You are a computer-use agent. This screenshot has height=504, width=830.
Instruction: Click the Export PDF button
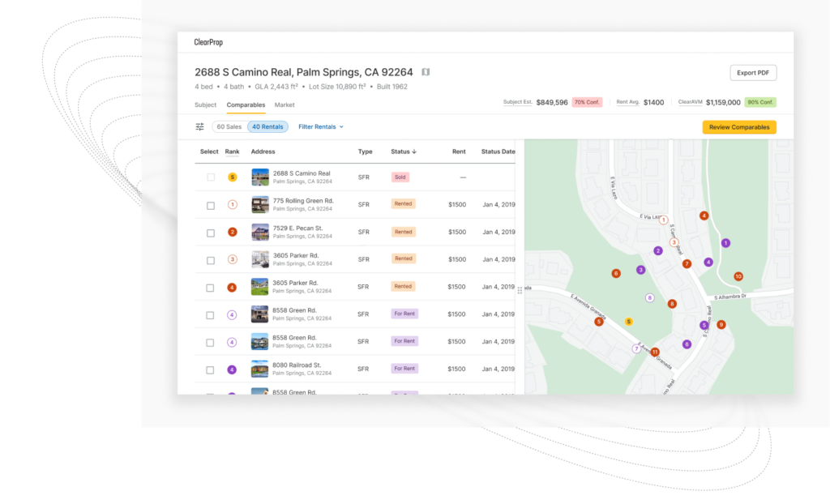click(x=752, y=73)
